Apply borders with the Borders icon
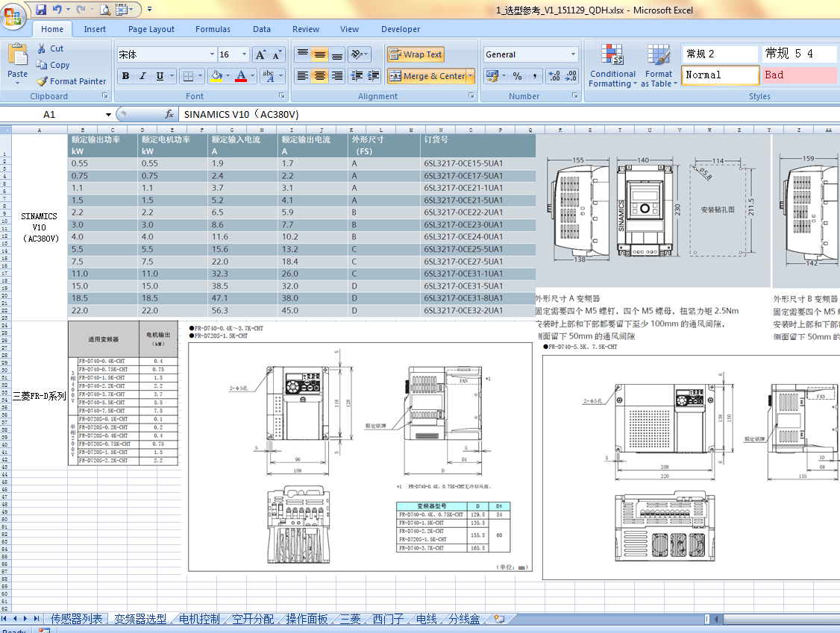840x633 pixels. [x=188, y=76]
